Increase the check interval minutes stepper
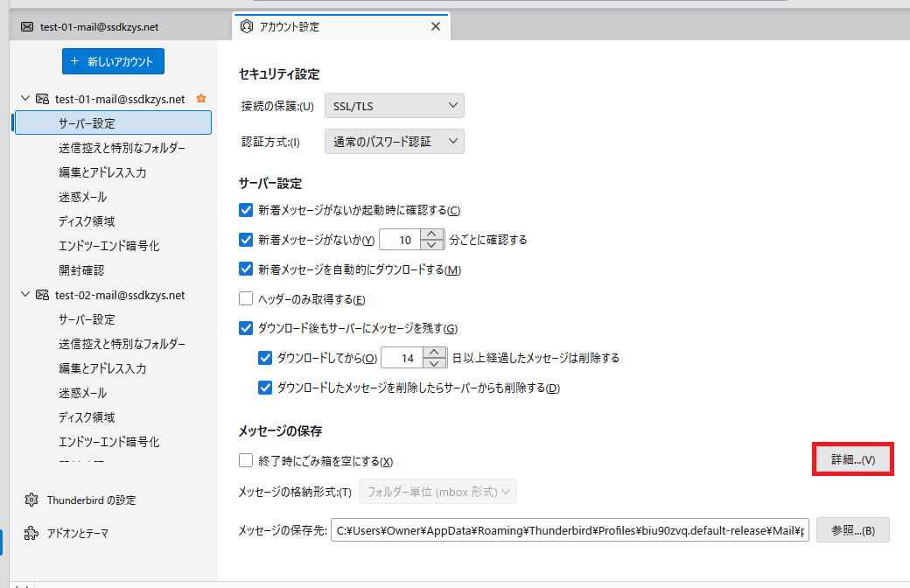The width and height of the screenshot is (910, 588). [433, 234]
